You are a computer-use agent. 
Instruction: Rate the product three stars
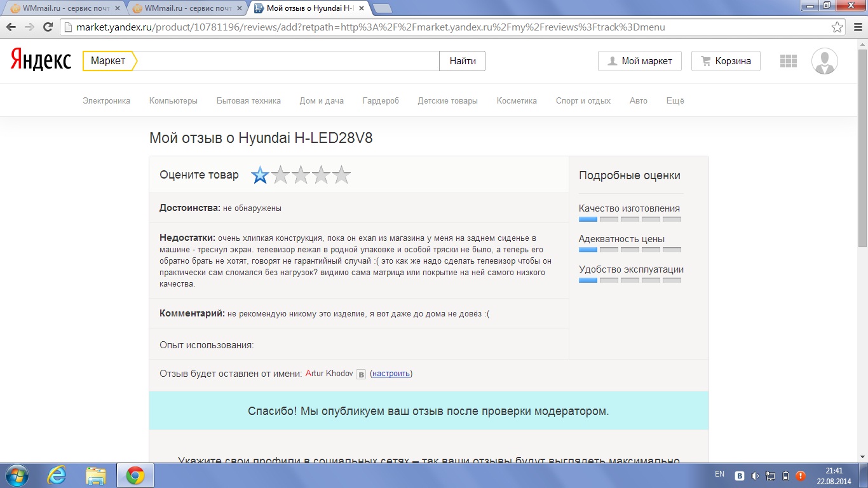coord(301,175)
